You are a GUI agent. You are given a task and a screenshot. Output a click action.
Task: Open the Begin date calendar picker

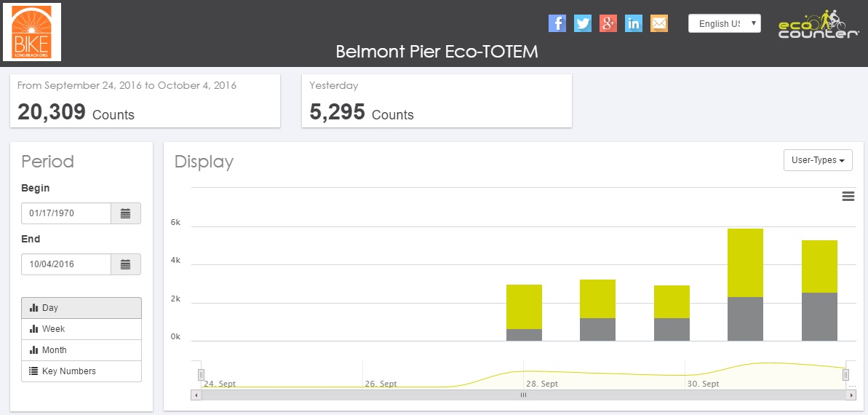pos(125,213)
